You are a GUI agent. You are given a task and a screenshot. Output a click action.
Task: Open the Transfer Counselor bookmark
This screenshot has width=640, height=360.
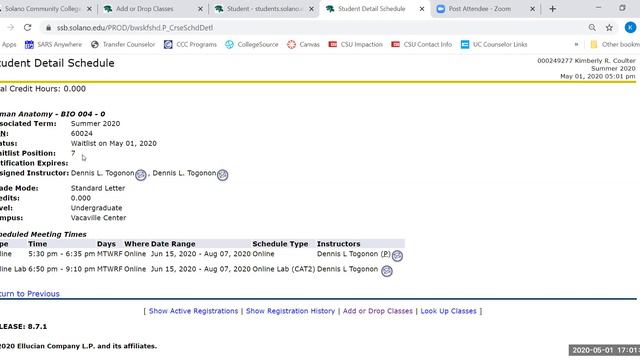(x=123, y=44)
